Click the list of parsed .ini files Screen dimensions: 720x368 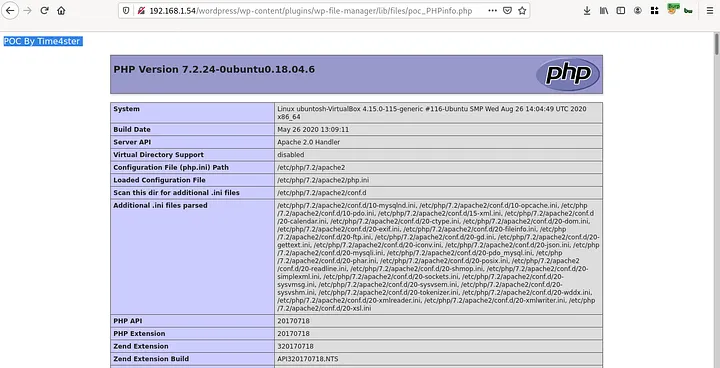[x=438, y=257]
